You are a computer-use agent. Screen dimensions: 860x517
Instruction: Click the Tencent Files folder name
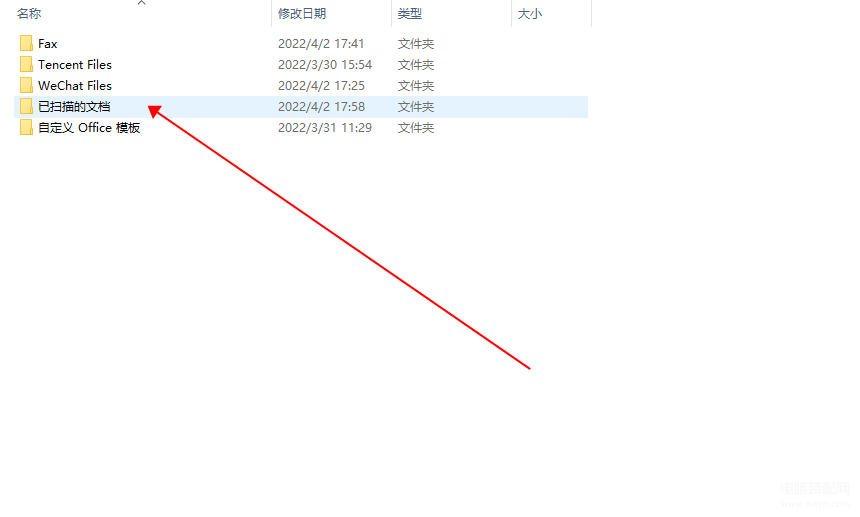tap(75, 65)
